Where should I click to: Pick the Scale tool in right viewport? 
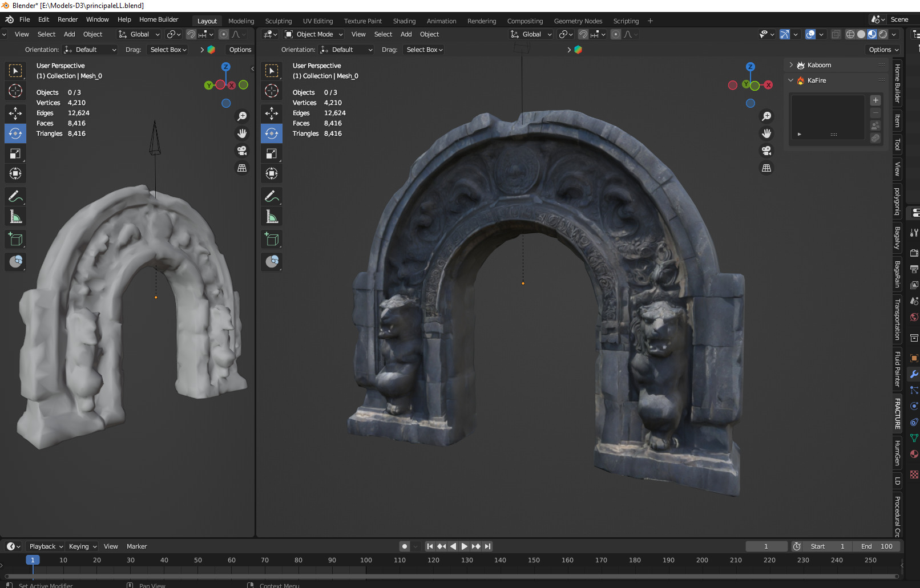point(272,153)
